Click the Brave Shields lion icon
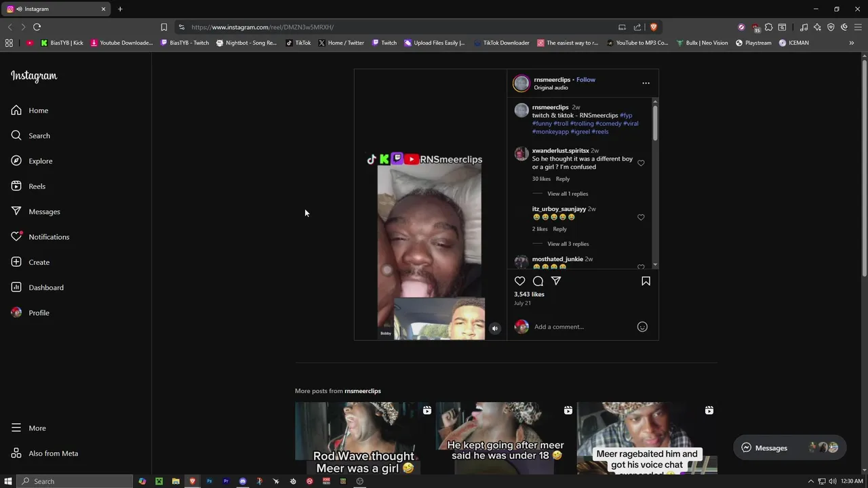Image resolution: width=868 pixels, height=488 pixels. click(x=653, y=27)
